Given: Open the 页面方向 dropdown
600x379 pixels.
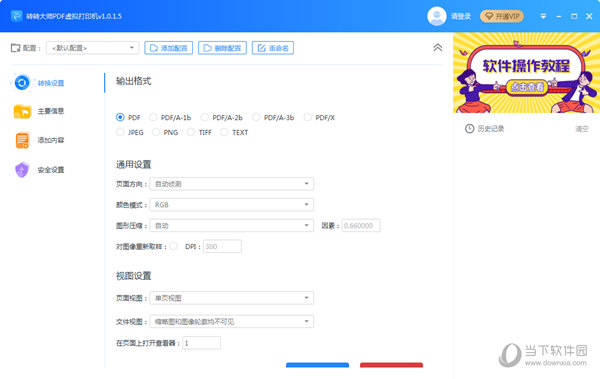Looking at the screenshot, I should click(x=232, y=184).
